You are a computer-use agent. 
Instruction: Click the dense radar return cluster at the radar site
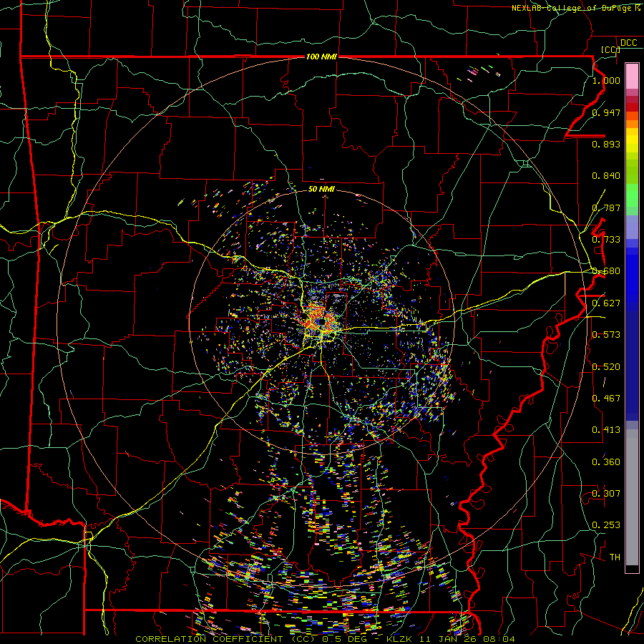pyautogui.click(x=319, y=321)
